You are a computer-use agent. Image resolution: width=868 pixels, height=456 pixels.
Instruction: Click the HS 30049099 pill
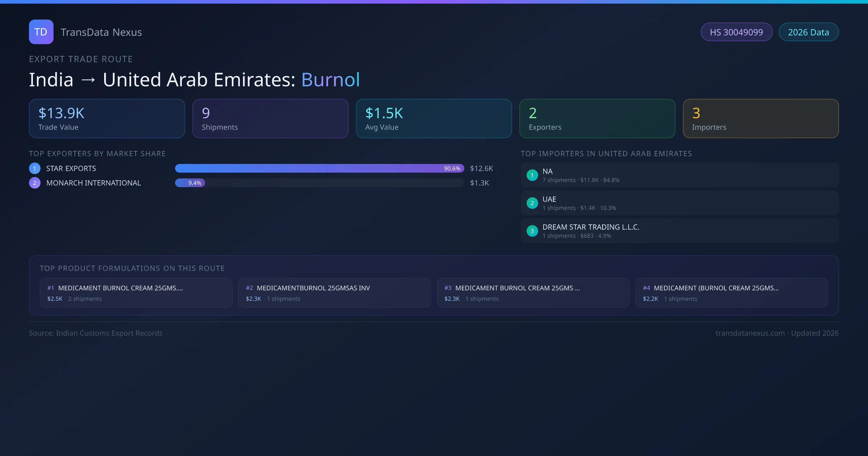coord(736,32)
